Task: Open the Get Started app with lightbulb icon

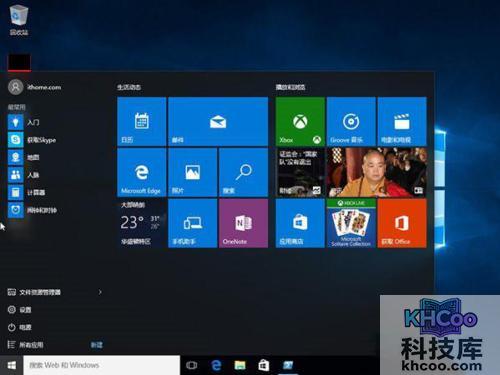Action: (24, 122)
